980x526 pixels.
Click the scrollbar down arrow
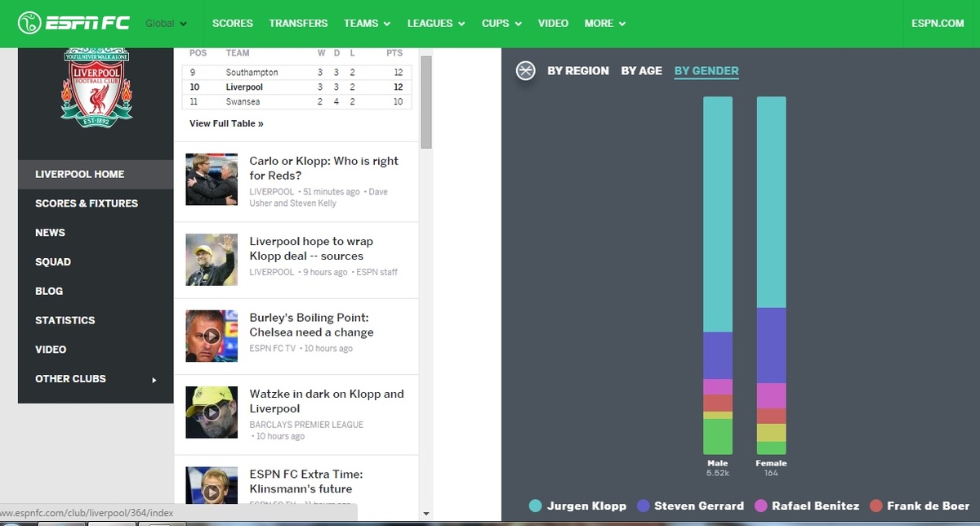coord(425,513)
